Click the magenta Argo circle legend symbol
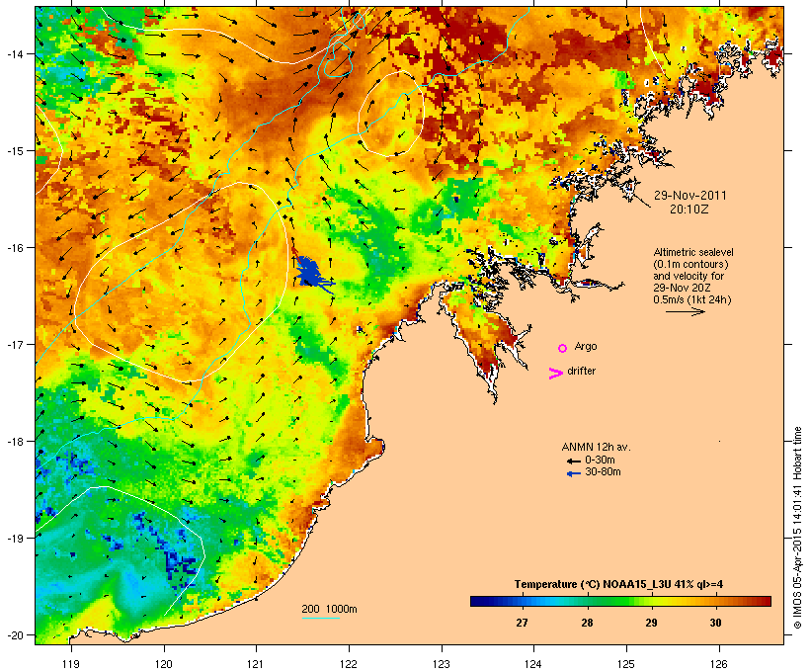The width and height of the screenshot is (810, 672). [563, 349]
